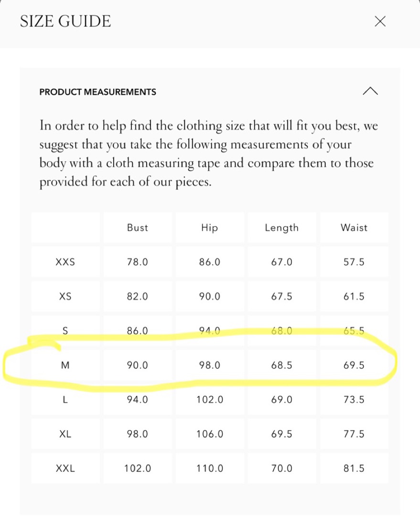
Task: Click the XXL size row label
Action: tap(65, 469)
